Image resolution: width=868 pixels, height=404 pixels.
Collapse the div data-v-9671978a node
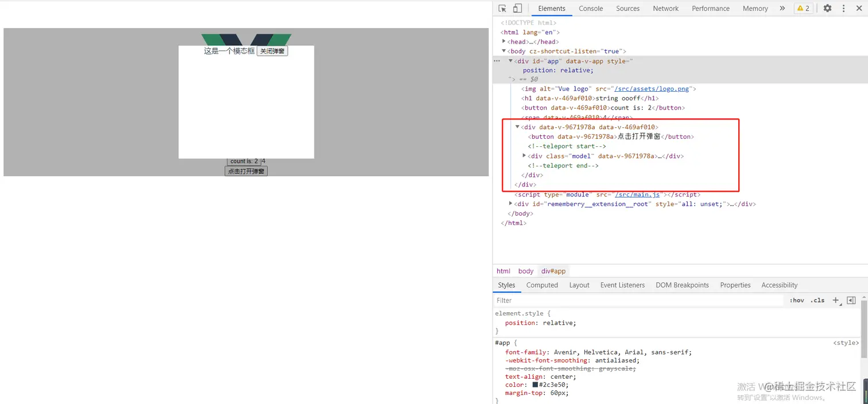(517, 127)
